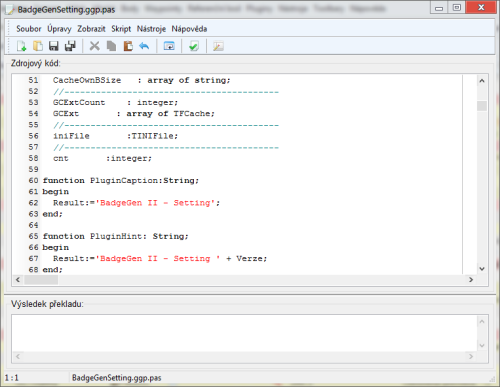Open the Skript menu
The width and height of the screenshot is (500, 387).
tap(121, 29)
